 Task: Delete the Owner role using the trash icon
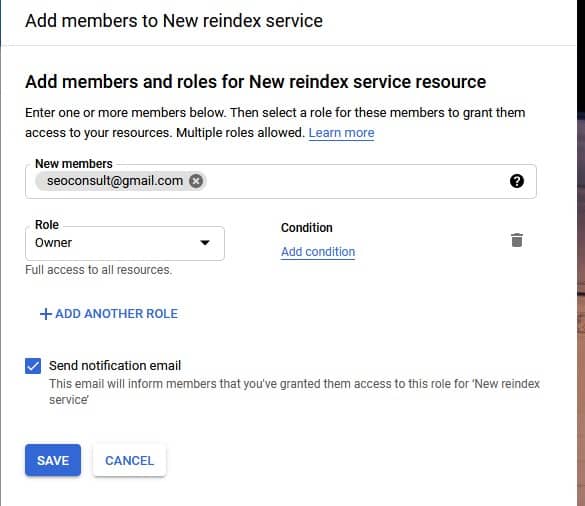(517, 240)
